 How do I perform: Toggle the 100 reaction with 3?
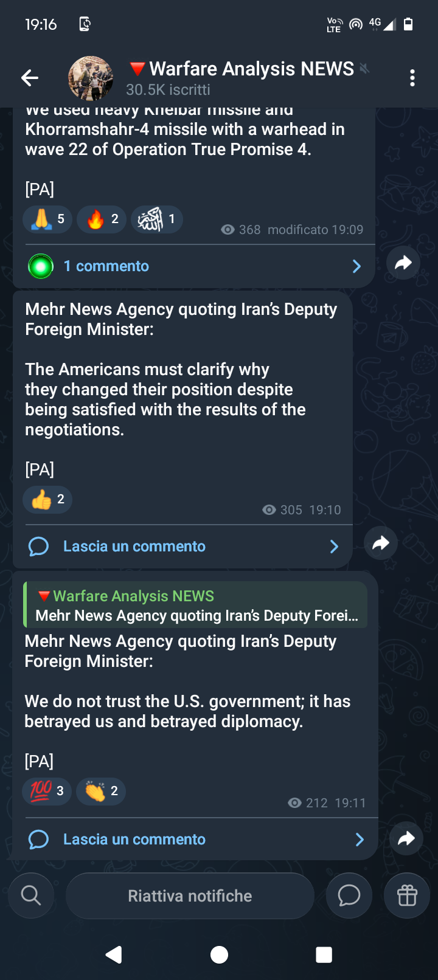(x=47, y=792)
